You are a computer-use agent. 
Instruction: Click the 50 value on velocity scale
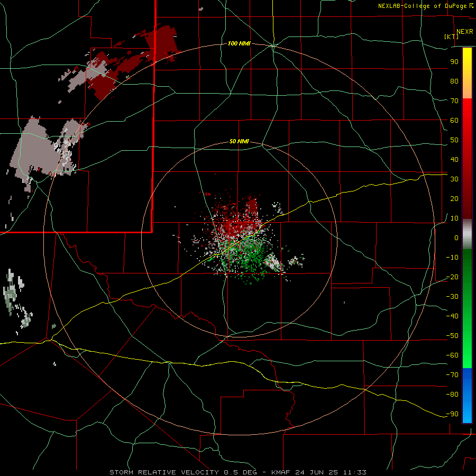pyautogui.click(x=454, y=140)
